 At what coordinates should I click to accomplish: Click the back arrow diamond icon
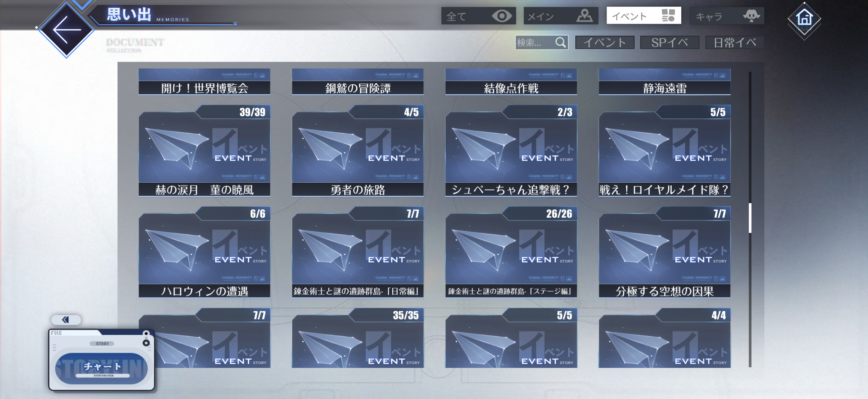(67, 30)
